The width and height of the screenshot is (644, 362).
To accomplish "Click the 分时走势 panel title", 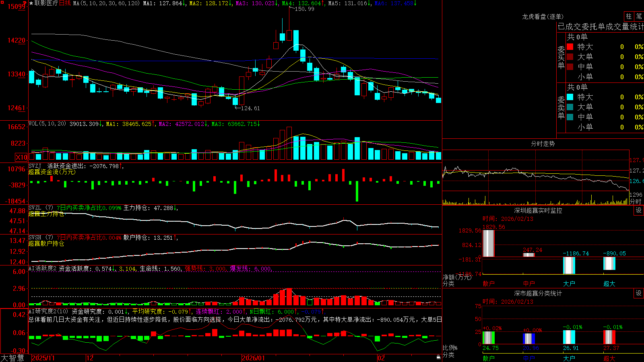I will click(x=543, y=144).
